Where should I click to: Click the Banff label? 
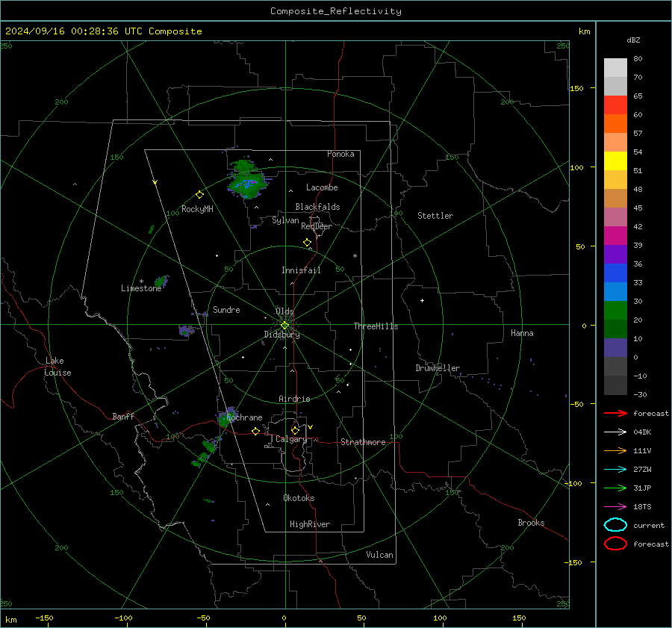[123, 416]
